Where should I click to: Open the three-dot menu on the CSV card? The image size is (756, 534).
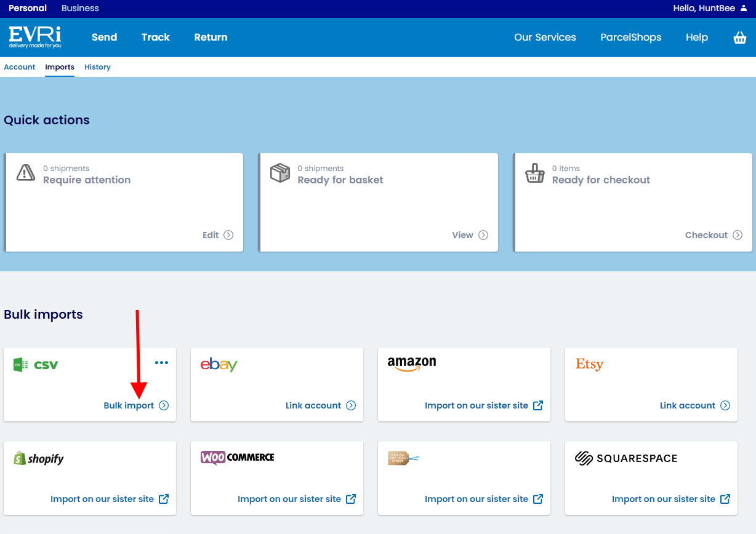[x=161, y=363]
